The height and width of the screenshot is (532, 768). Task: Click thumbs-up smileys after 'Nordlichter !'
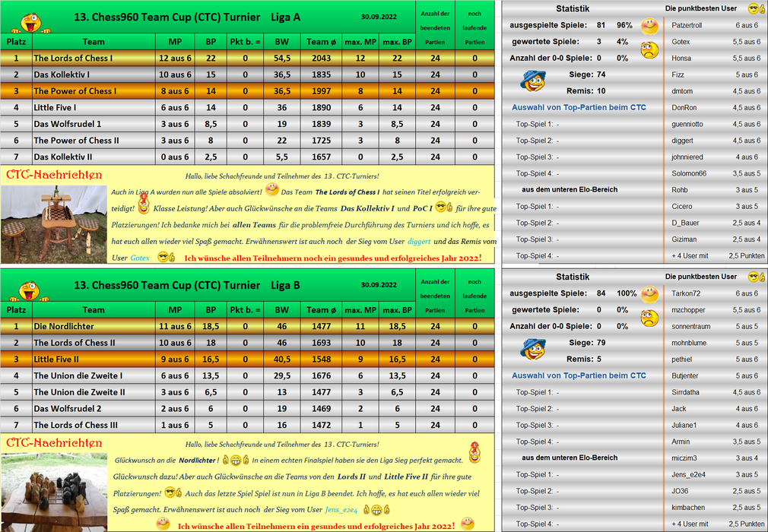click(236, 460)
